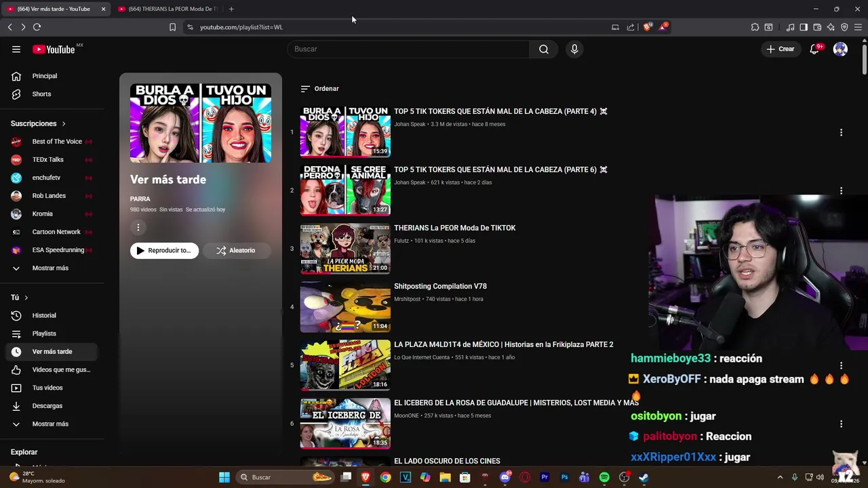
Task: Expand Mostrar más under subscriptions
Action: point(49,268)
